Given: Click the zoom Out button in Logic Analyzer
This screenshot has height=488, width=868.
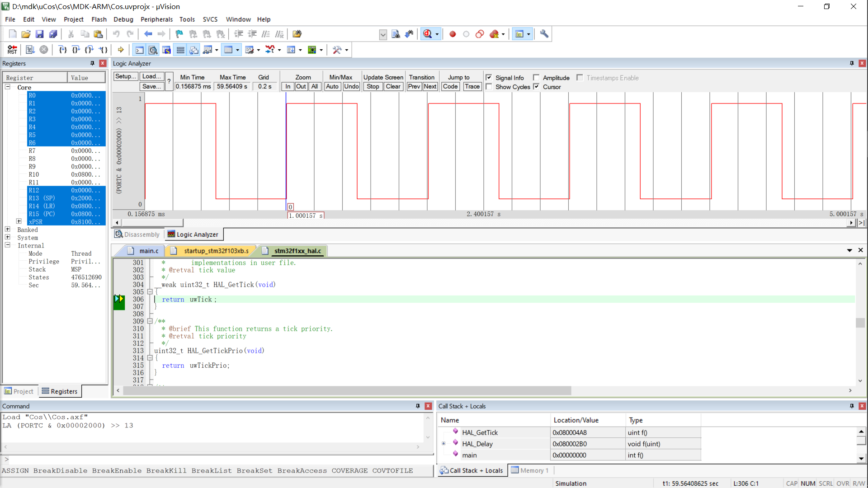Looking at the screenshot, I should [302, 86].
